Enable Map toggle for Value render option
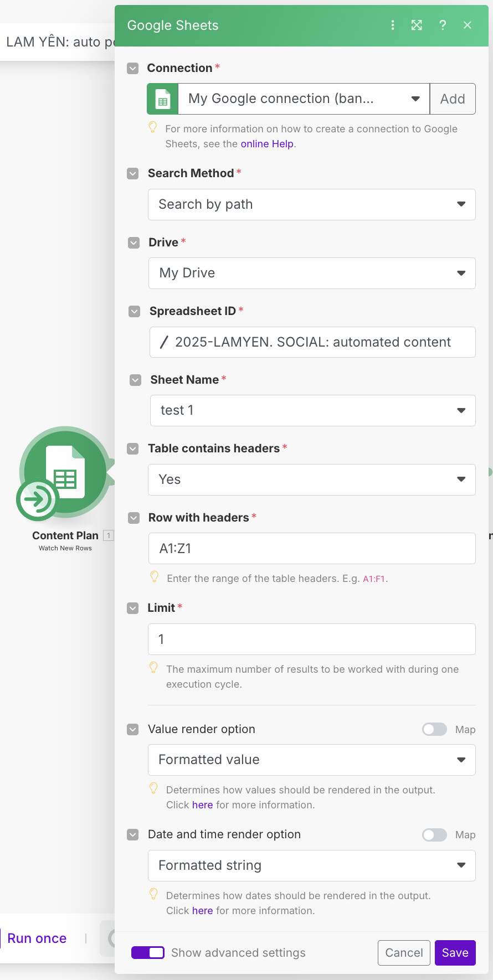The image size is (493, 980). click(x=434, y=730)
